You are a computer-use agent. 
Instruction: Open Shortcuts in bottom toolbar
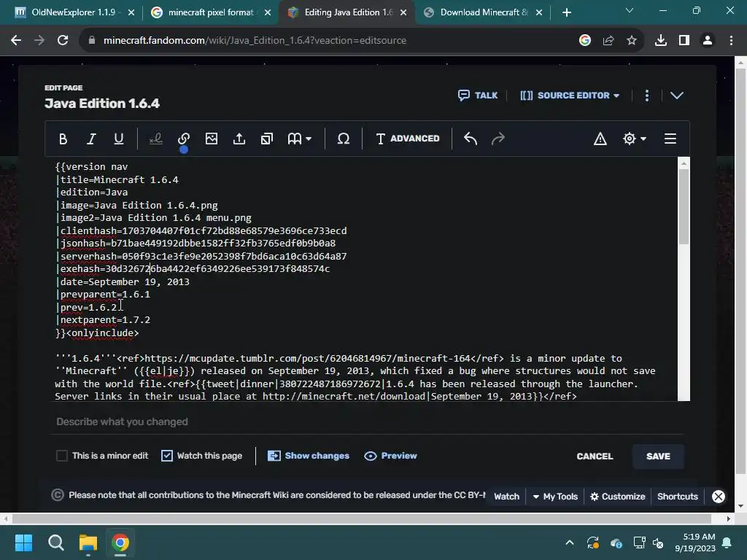tap(678, 496)
